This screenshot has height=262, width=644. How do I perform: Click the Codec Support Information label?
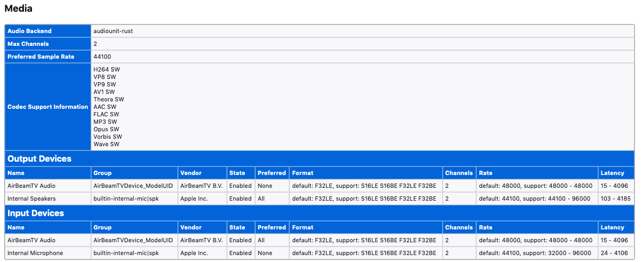tap(47, 107)
